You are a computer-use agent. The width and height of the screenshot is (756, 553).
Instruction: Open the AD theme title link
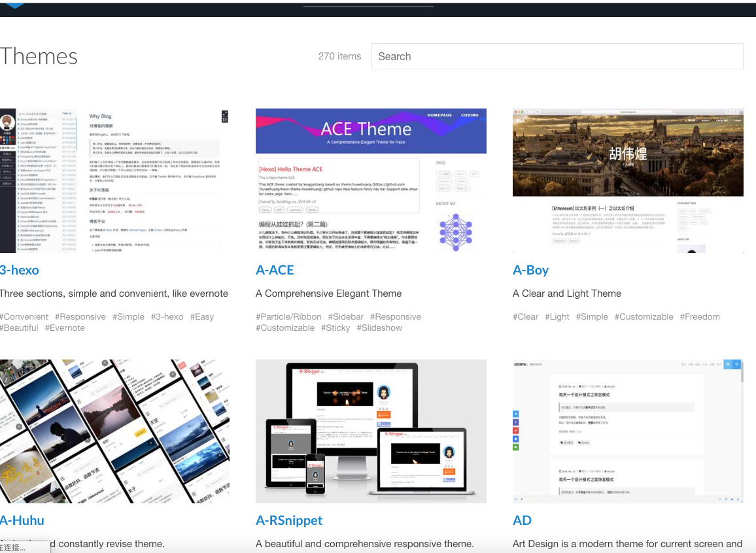click(x=522, y=520)
